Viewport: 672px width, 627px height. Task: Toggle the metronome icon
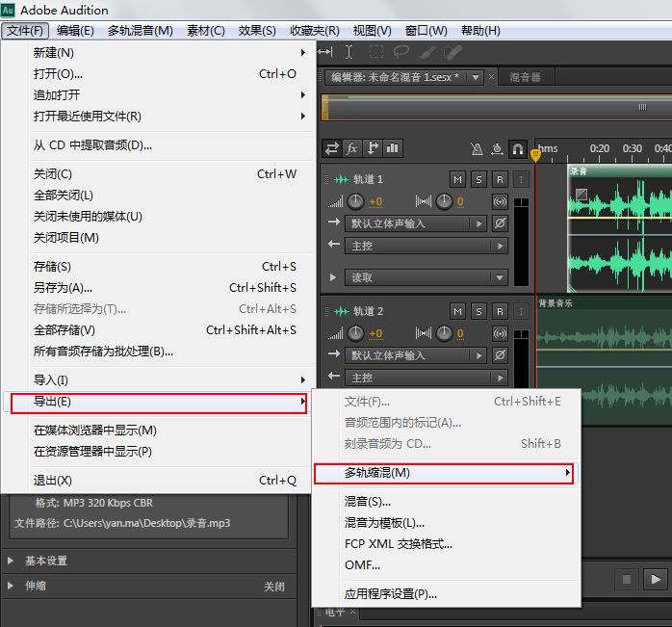477,149
